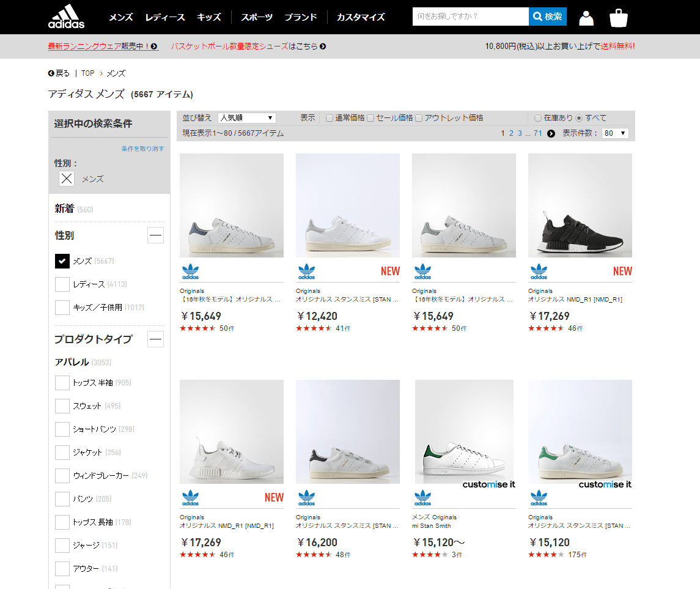Check the レディース filter checkbox

pos(61,283)
